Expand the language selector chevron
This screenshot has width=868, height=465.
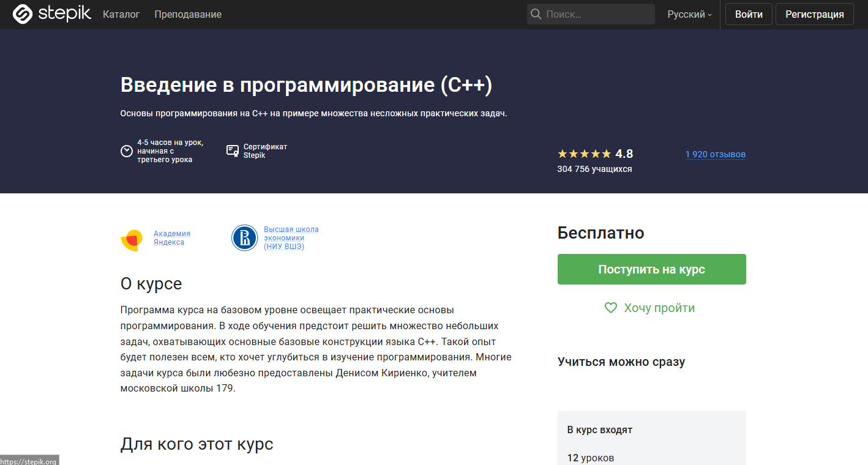(x=709, y=15)
